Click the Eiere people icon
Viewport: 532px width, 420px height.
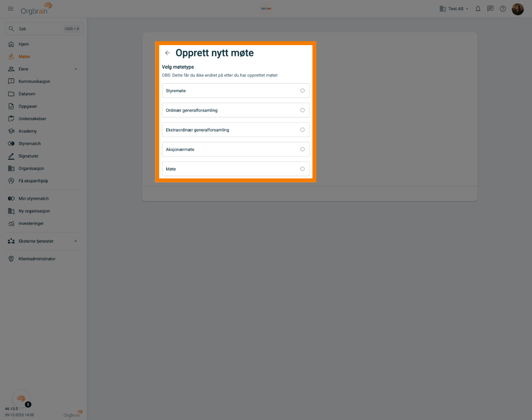[11, 69]
